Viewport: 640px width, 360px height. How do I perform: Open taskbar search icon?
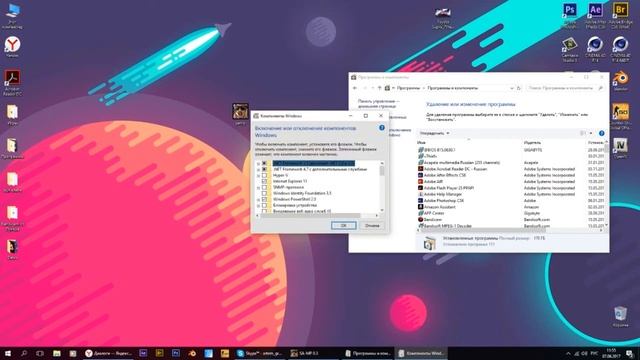(x=24, y=353)
